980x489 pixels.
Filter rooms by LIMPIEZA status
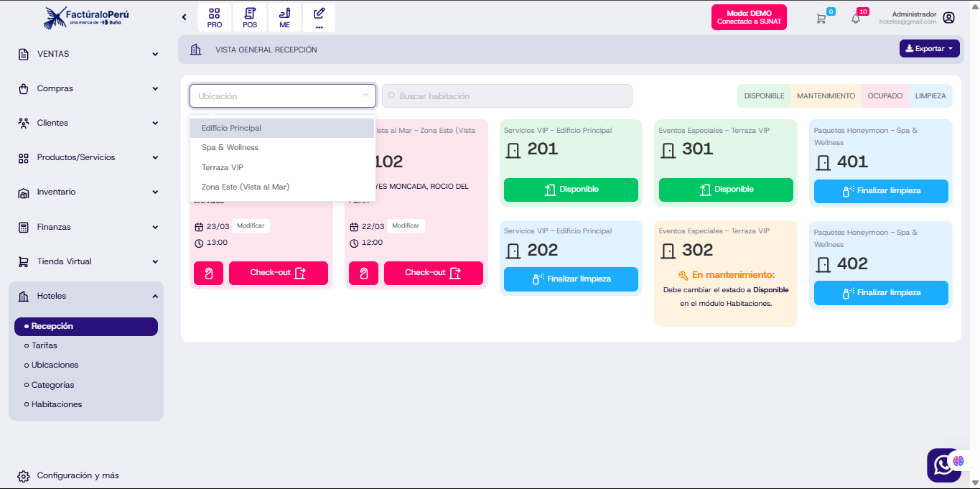tap(930, 96)
